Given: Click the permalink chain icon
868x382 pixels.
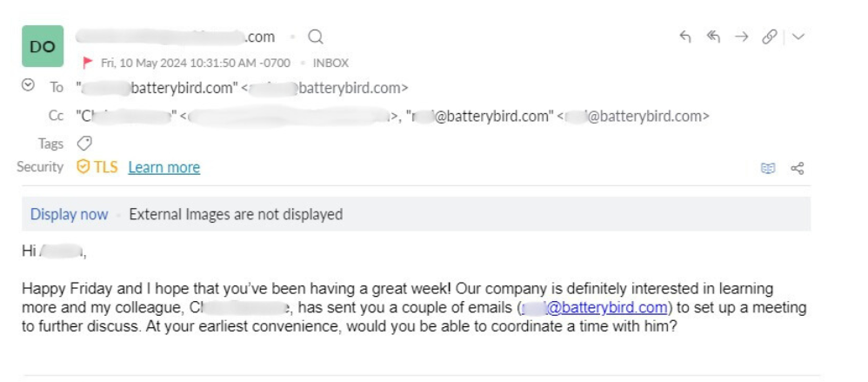Looking at the screenshot, I should (x=770, y=37).
